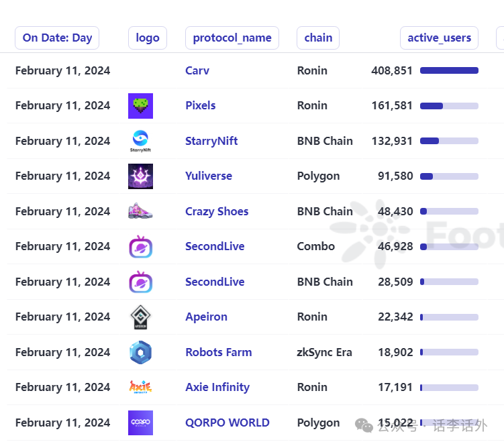Select the 408,851 active users value
The image size is (504, 446).
click(392, 70)
